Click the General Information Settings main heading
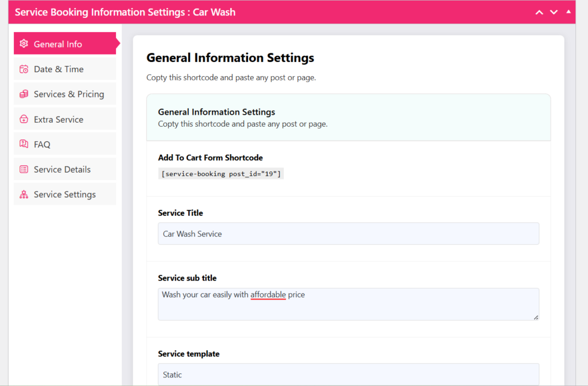This screenshot has width=588, height=386. point(230,58)
